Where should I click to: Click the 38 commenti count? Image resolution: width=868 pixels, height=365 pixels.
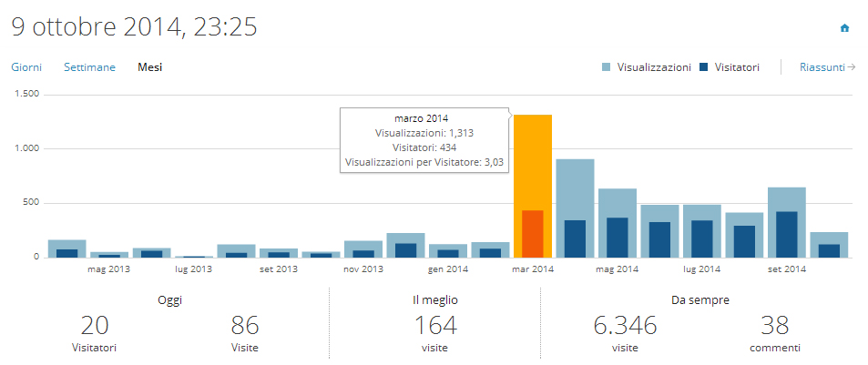point(773,325)
